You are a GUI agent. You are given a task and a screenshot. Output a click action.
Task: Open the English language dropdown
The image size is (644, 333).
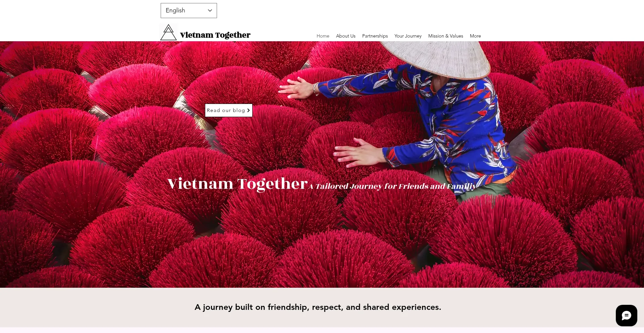pyautogui.click(x=189, y=10)
